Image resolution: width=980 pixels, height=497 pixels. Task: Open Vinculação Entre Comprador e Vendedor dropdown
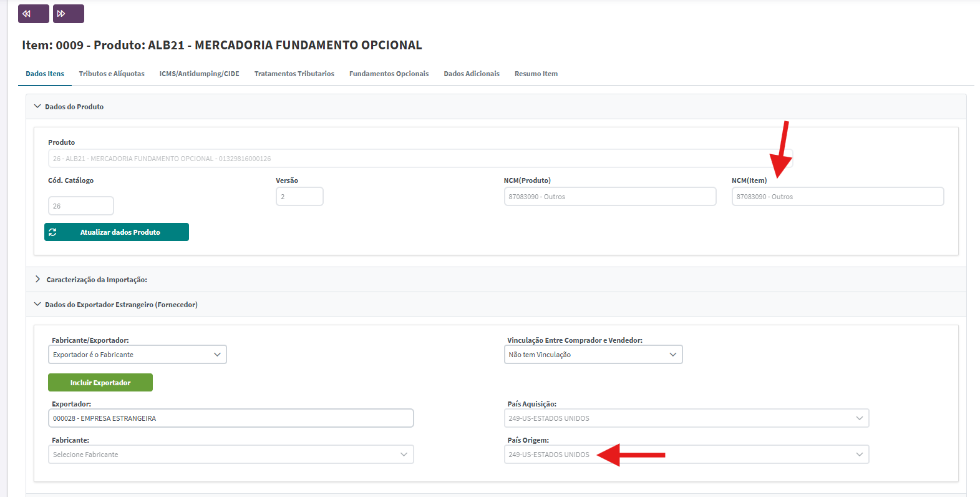coord(593,355)
